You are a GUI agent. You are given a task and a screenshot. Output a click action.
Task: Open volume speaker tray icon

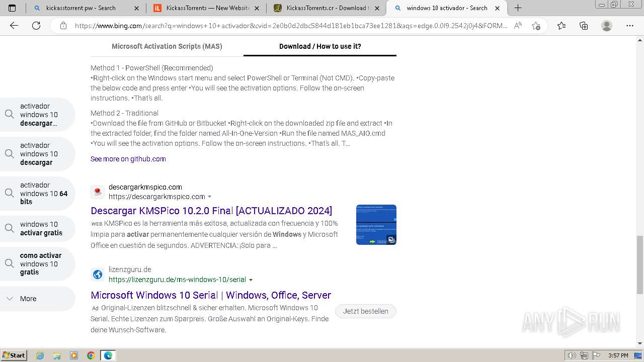coord(572,355)
